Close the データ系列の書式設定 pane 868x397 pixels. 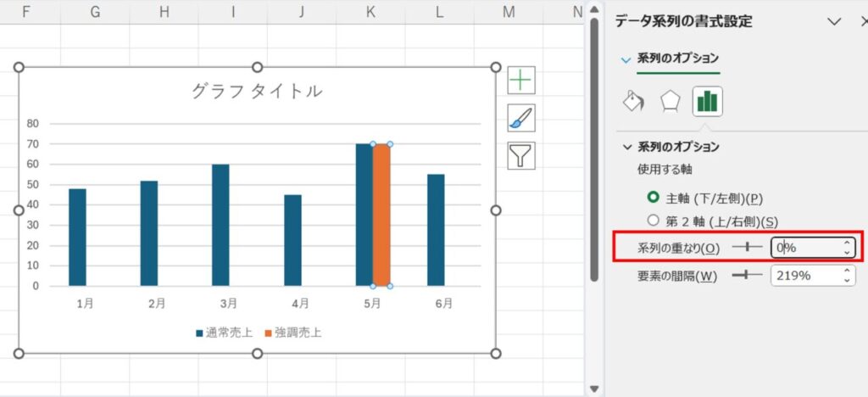864,21
